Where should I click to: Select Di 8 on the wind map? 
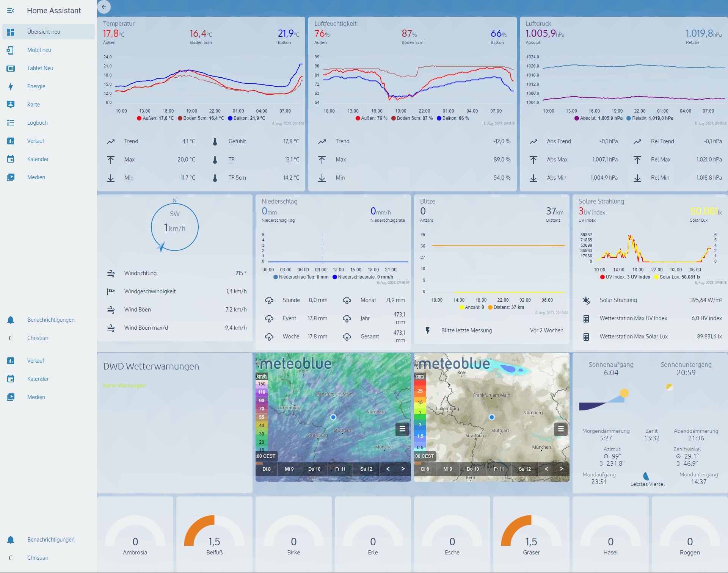(x=267, y=469)
